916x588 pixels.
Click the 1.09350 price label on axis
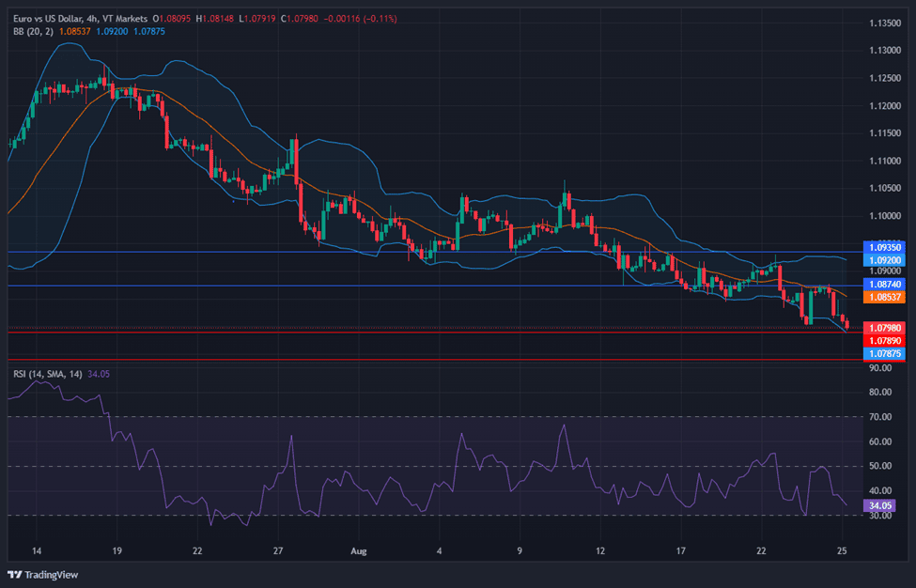[885, 247]
